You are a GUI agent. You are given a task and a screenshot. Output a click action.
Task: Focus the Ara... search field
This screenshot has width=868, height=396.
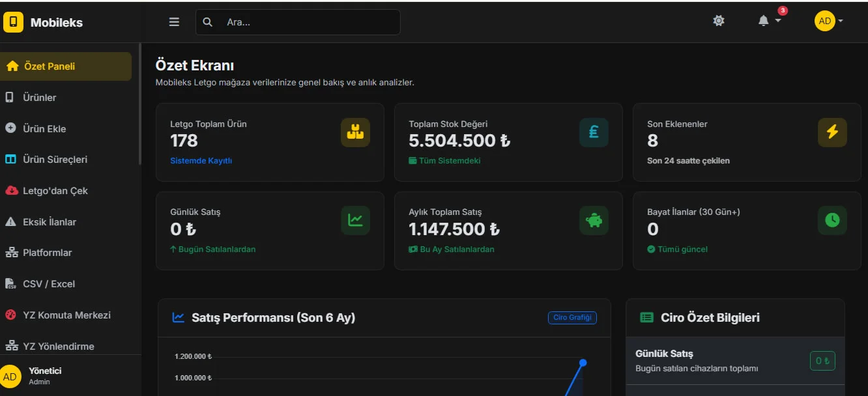pos(298,22)
